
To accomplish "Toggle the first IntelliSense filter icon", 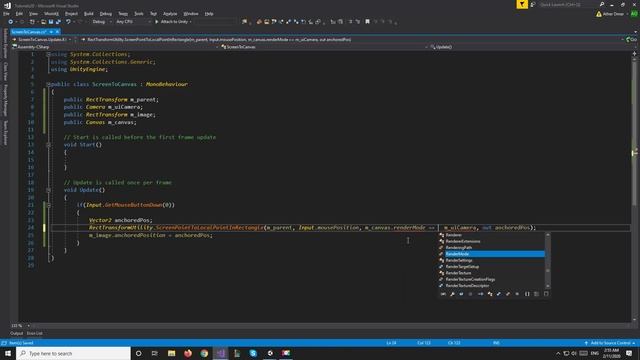I will pos(443,294).
